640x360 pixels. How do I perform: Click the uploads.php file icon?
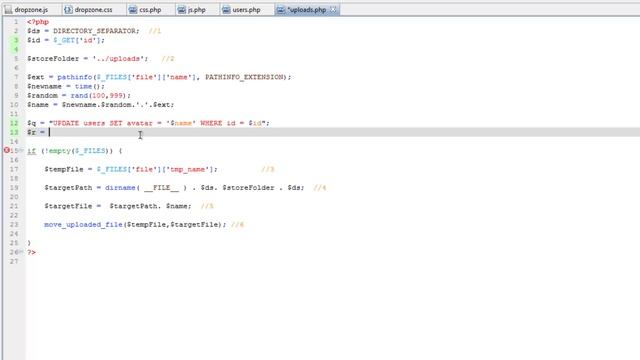click(x=280, y=9)
